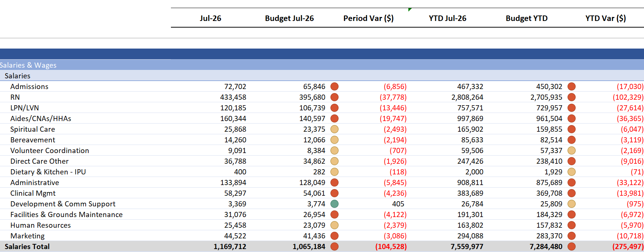
Task: Click the yellow period indicator for Bereavement
Action: pos(334,140)
